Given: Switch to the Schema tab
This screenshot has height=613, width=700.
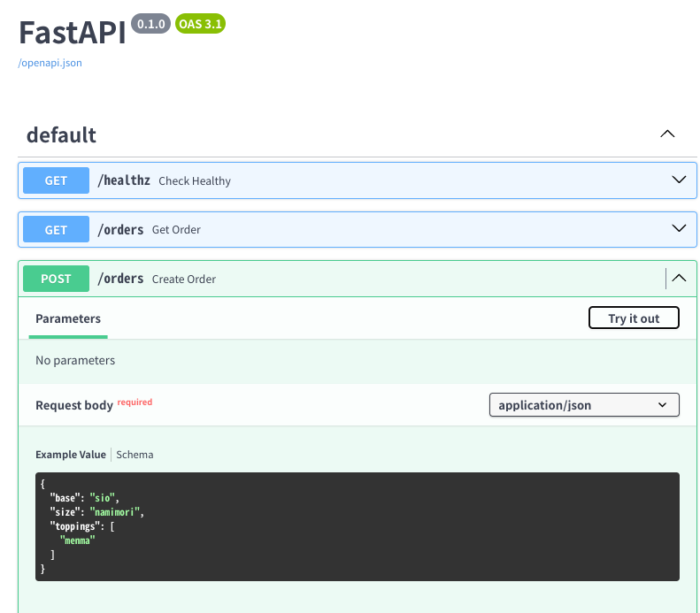Looking at the screenshot, I should (135, 455).
